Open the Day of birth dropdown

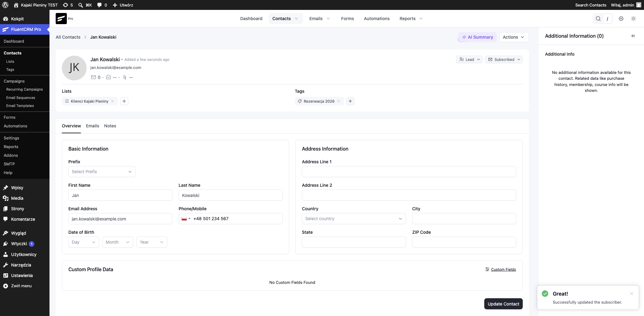tap(84, 242)
